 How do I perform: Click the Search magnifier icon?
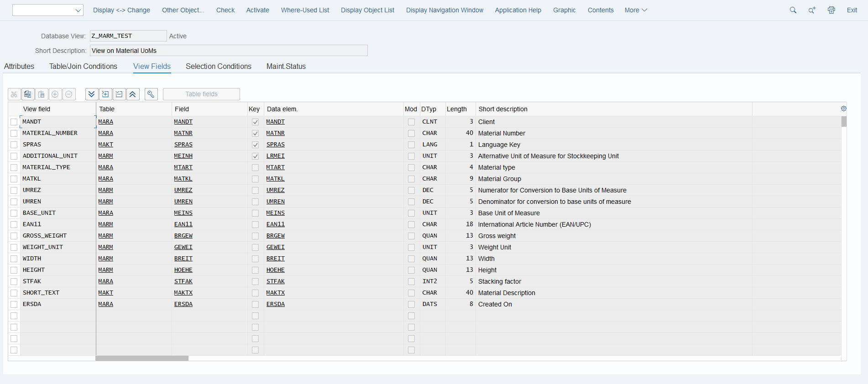click(x=793, y=10)
